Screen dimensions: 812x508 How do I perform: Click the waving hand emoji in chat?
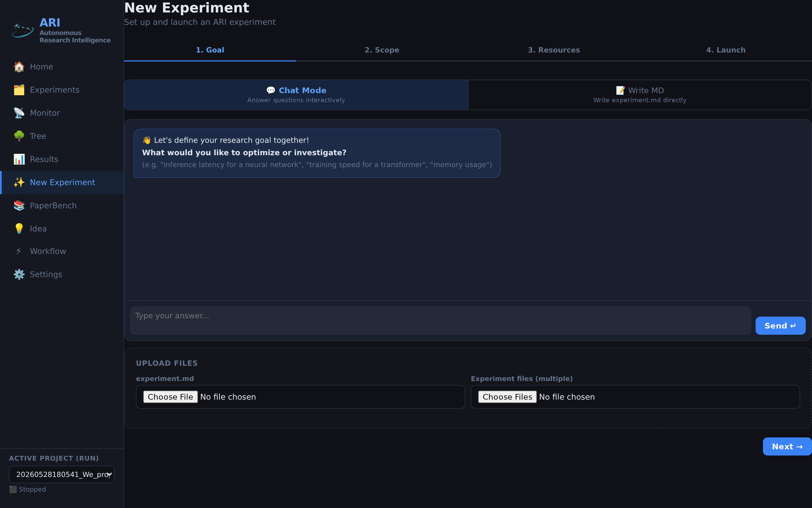click(x=147, y=140)
